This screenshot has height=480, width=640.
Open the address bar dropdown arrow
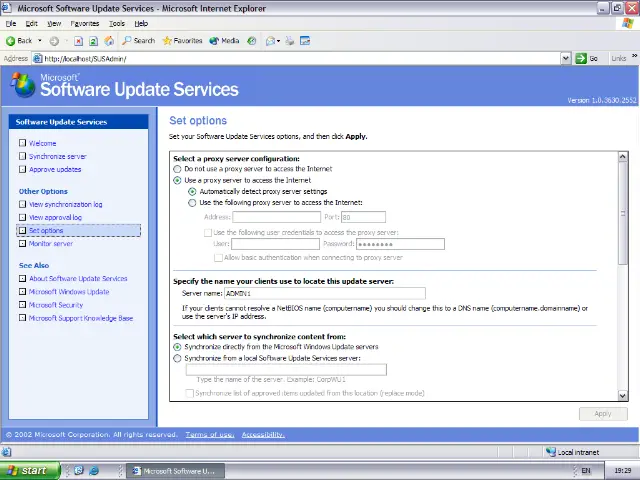(566, 58)
